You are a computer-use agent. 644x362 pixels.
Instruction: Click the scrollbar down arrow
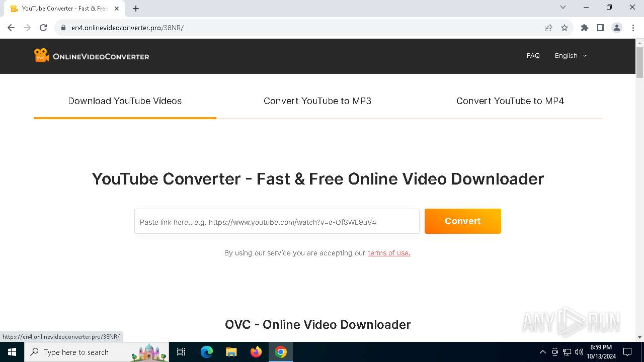pyautogui.click(x=639, y=337)
